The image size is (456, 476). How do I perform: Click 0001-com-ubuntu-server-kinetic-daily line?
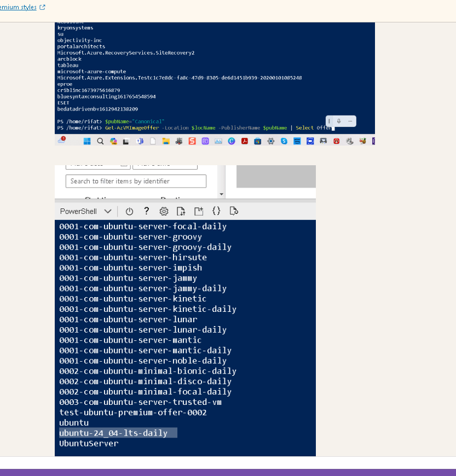(x=148, y=309)
